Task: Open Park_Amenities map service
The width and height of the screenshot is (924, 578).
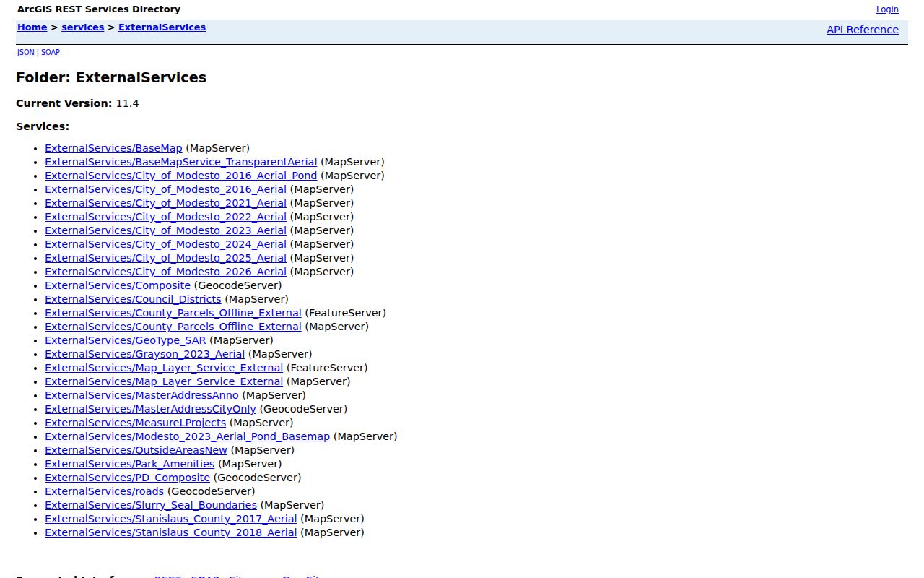Action: point(129,464)
